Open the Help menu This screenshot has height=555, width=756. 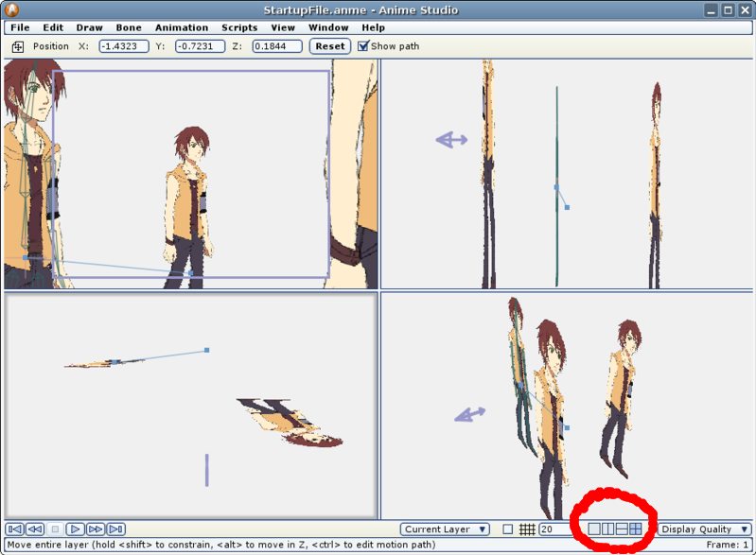(373, 27)
